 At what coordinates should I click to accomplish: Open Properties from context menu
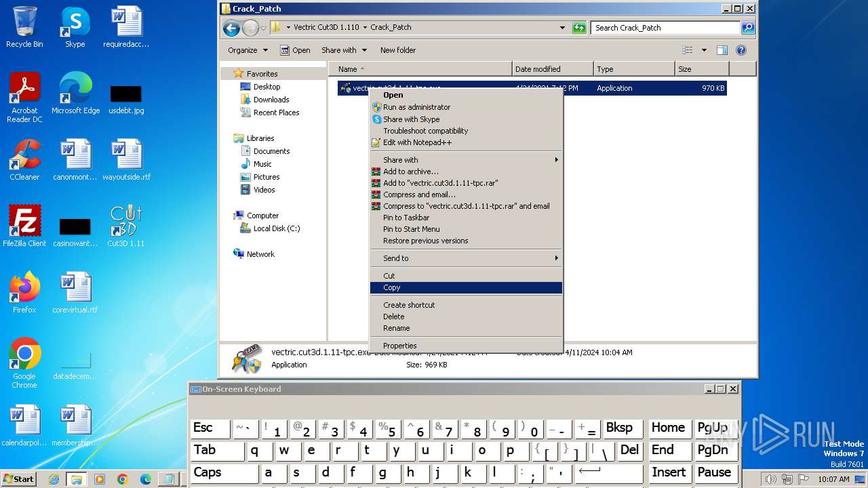coord(466,346)
